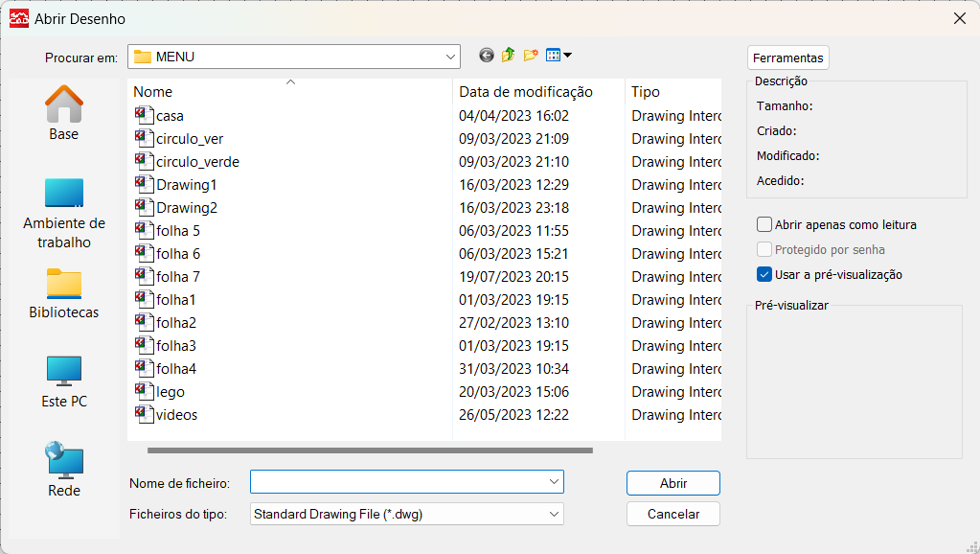Screen dimensions: 980x554
Task: Click the Abrir button
Action: pos(673,483)
